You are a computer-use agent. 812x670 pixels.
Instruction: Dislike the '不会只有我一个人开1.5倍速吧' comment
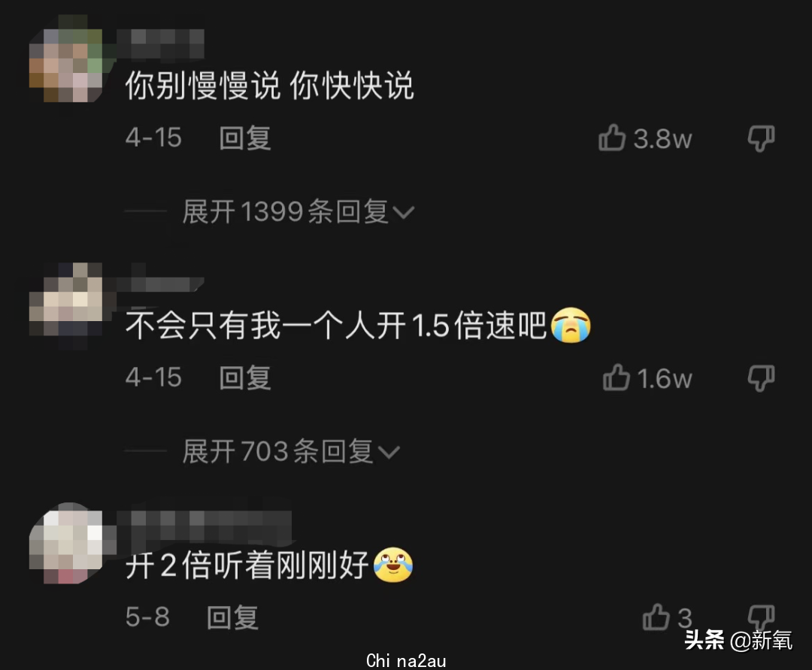(x=761, y=378)
